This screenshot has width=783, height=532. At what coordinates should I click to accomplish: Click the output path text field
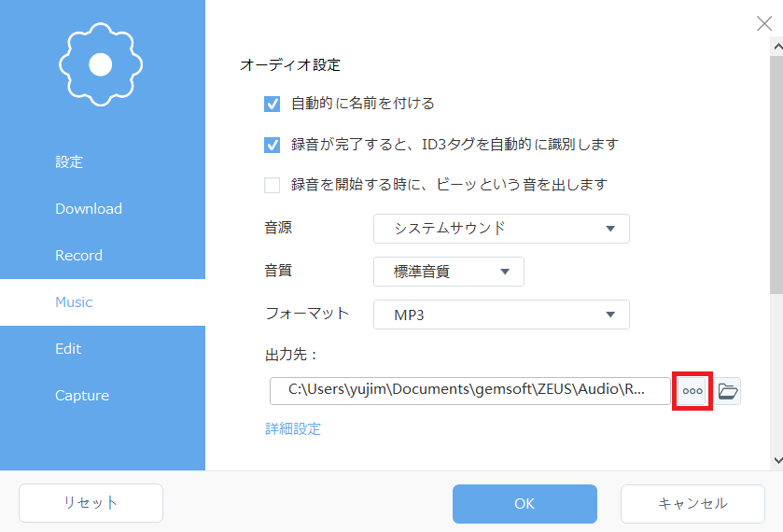[469, 390]
